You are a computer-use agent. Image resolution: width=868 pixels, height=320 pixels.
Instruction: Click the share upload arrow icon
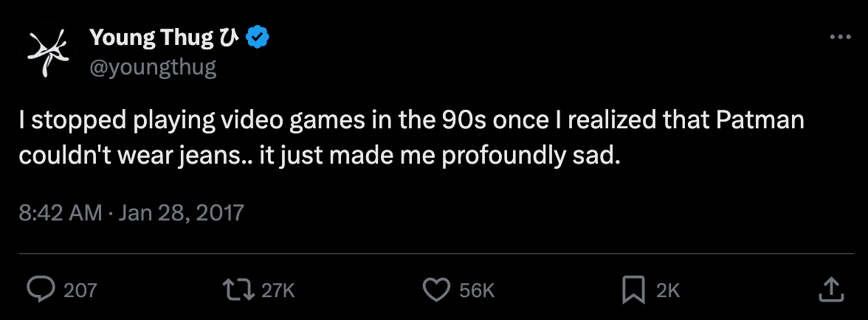click(831, 289)
